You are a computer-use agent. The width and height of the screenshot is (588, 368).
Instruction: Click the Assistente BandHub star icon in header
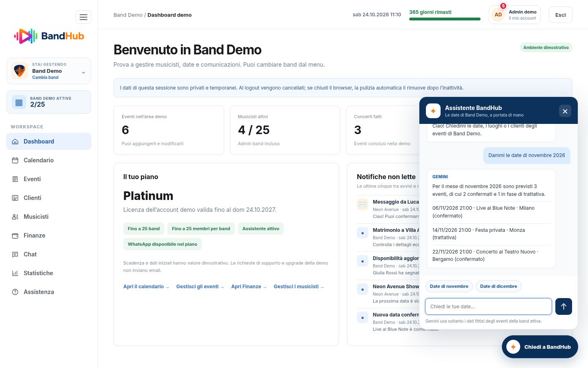(433, 111)
